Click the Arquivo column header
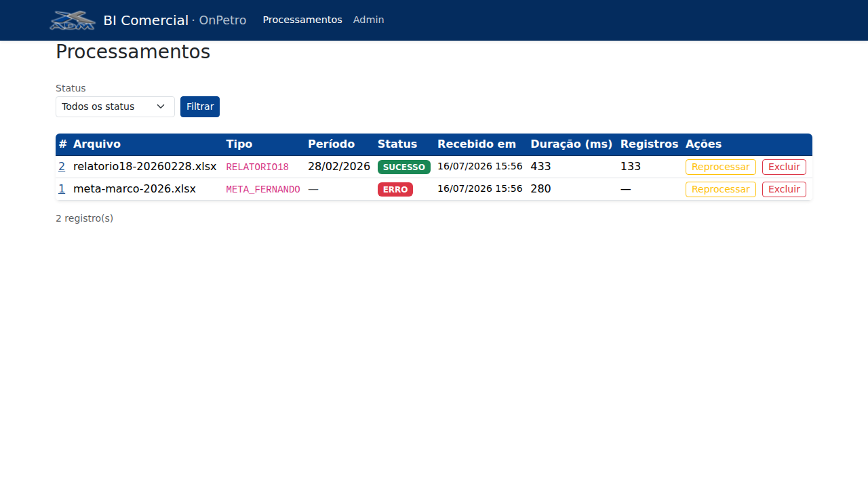 coord(97,144)
